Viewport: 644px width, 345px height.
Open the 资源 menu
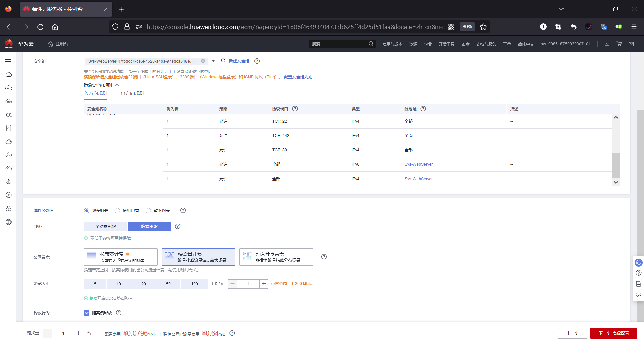[413, 44]
